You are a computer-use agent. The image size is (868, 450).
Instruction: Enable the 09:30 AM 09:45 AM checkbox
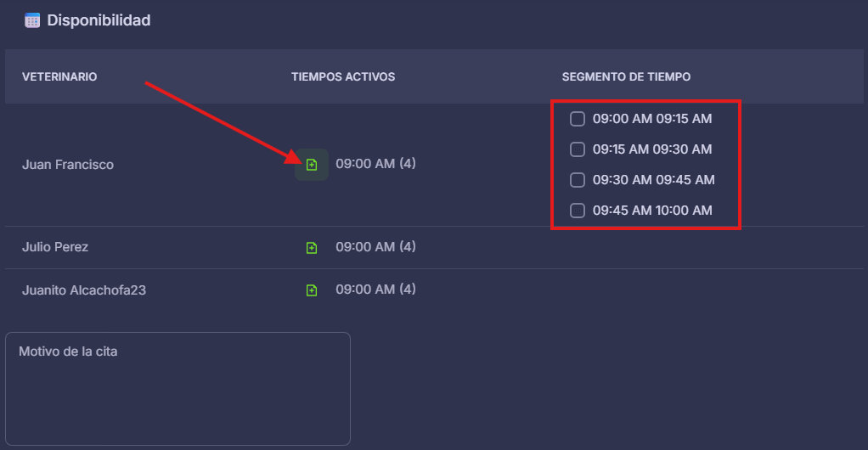578,180
